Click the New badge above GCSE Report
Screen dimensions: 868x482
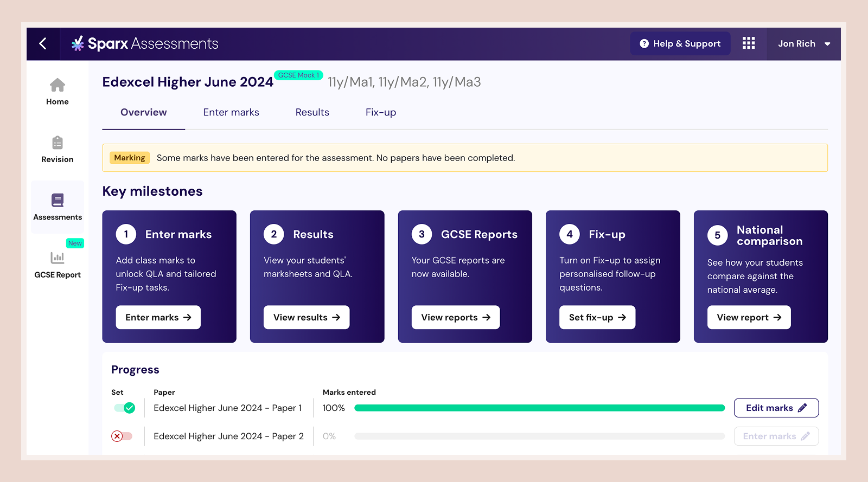(75, 243)
